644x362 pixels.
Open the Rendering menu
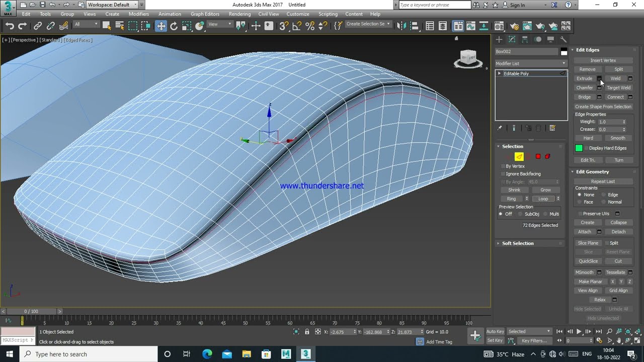(239, 14)
